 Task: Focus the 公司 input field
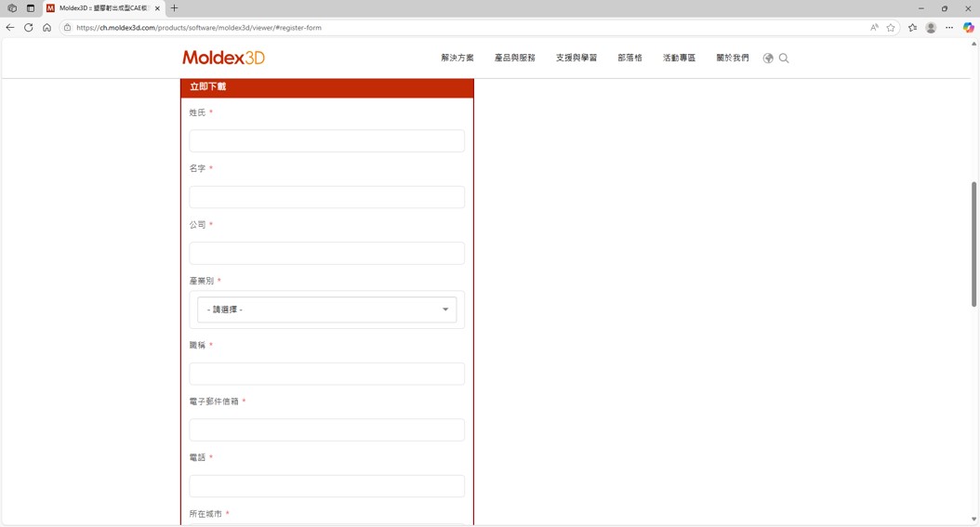point(327,254)
